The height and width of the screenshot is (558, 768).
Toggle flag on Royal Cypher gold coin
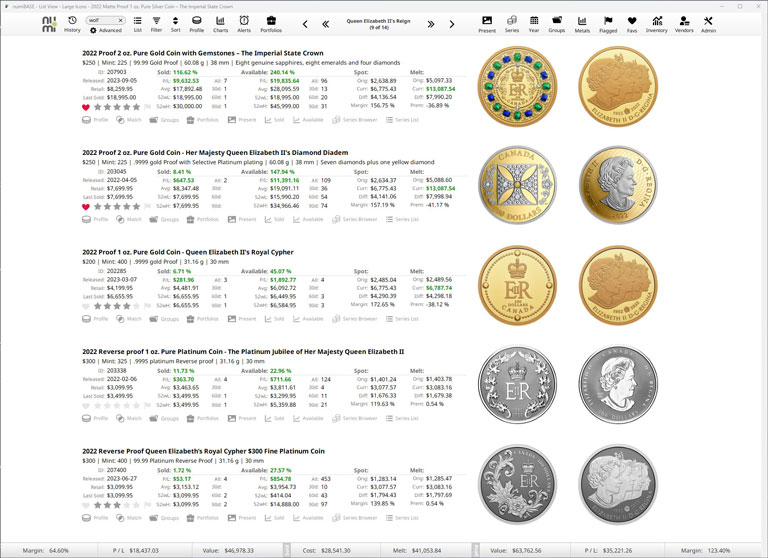[x=147, y=306]
